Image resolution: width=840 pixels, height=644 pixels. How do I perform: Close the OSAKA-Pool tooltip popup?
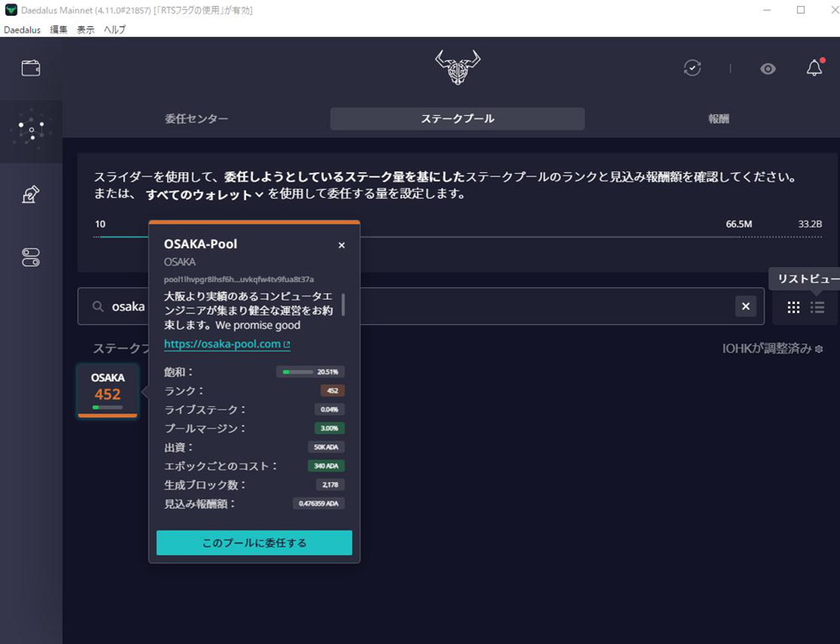tap(341, 245)
